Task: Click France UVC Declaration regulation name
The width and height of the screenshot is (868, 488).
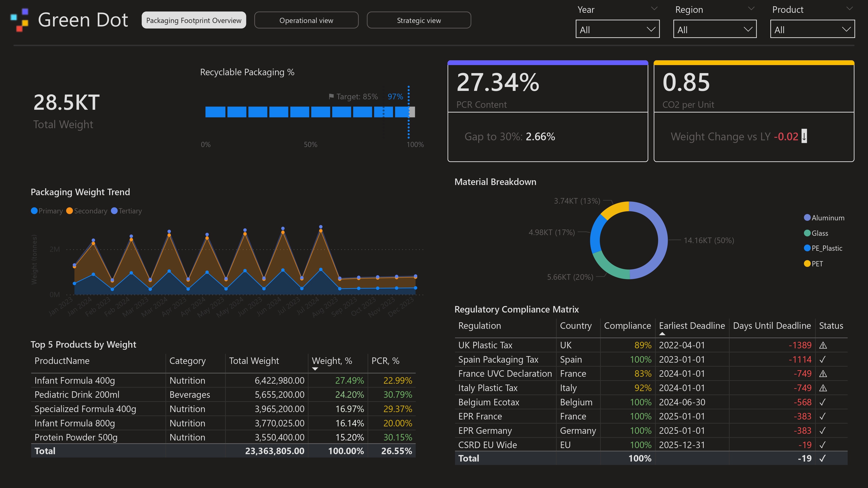Action: (x=505, y=373)
